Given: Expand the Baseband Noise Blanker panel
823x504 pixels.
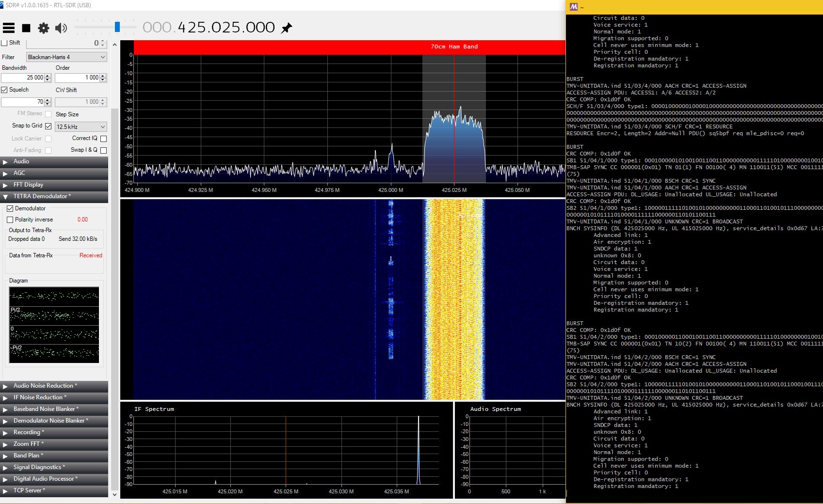Looking at the screenshot, I should point(54,409).
